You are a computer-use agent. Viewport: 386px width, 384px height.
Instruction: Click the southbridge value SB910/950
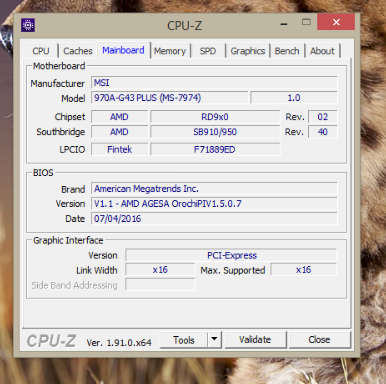(x=215, y=132)
